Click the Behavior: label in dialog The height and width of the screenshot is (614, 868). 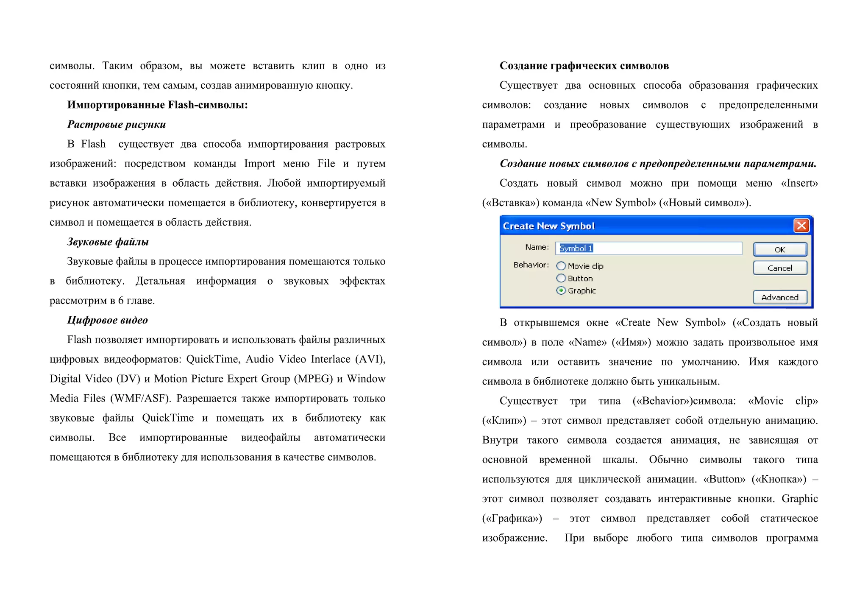(531, 265)
